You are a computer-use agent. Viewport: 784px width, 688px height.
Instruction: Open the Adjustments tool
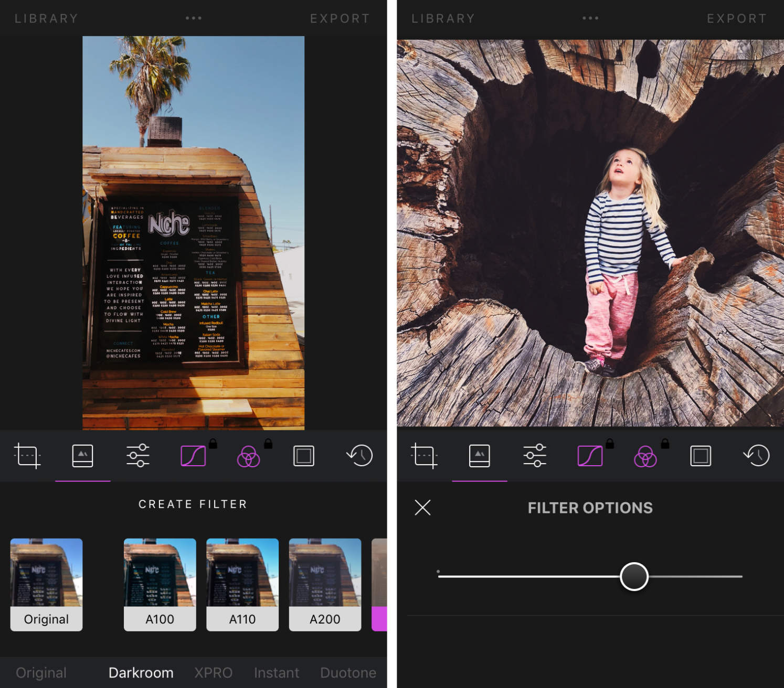tap(137, 455)
